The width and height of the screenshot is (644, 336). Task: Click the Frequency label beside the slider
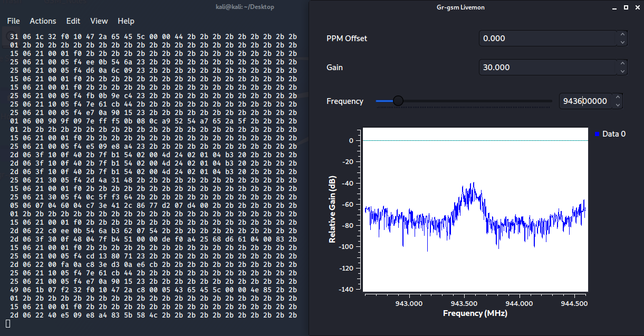[x=345, y=101]
